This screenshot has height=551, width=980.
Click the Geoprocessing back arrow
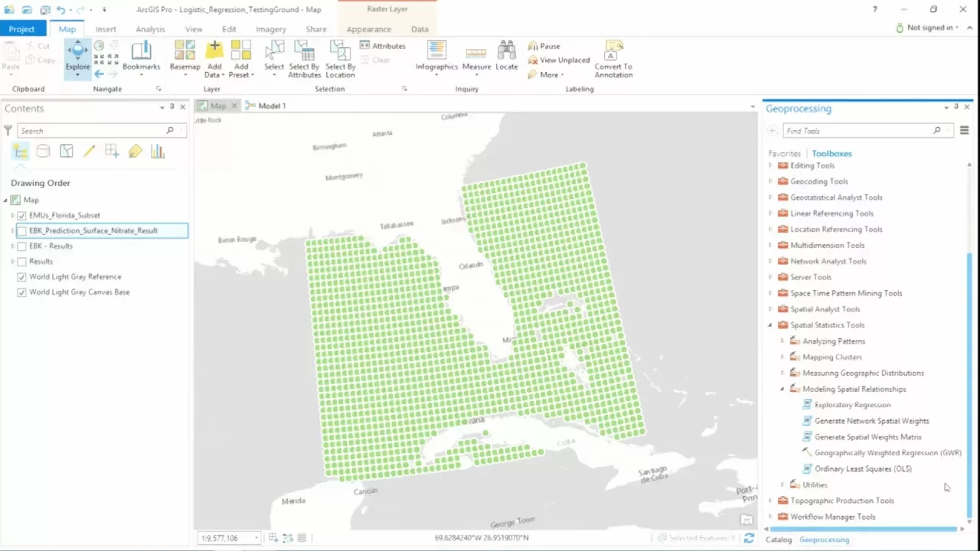click(x=773, y=131)
